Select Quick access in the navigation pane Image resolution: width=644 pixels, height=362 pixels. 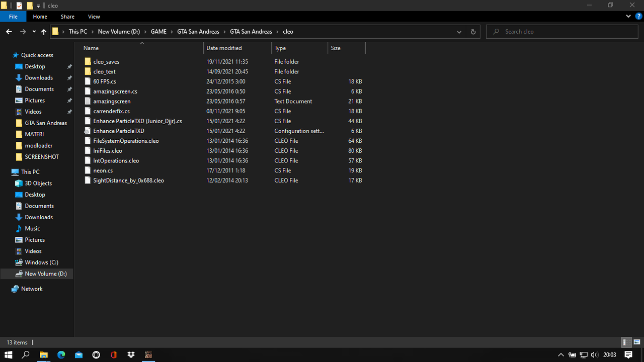37,55
